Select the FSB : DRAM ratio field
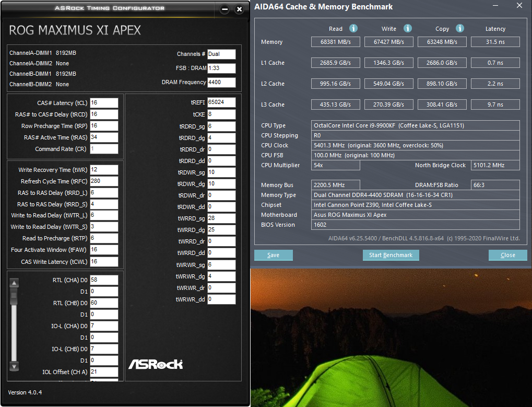This screenshot has width=532, height=407. (x=221, y=68)
